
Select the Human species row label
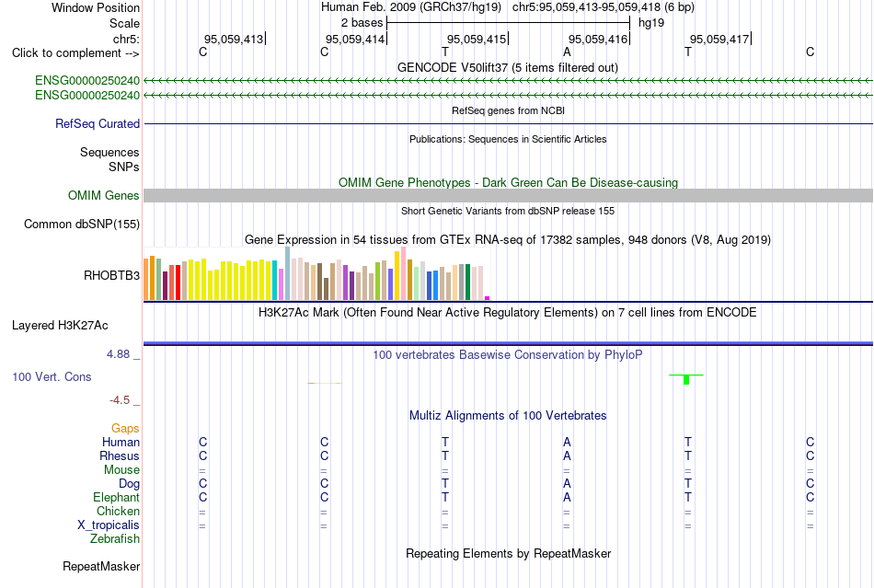tap(121, 442)
